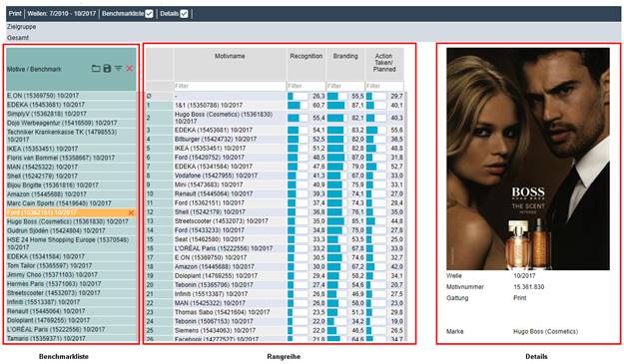This screenshot has width=624, height=364.
Task: Select Gudrun Sjödén benchmark entry
Action: coord(71,231)
